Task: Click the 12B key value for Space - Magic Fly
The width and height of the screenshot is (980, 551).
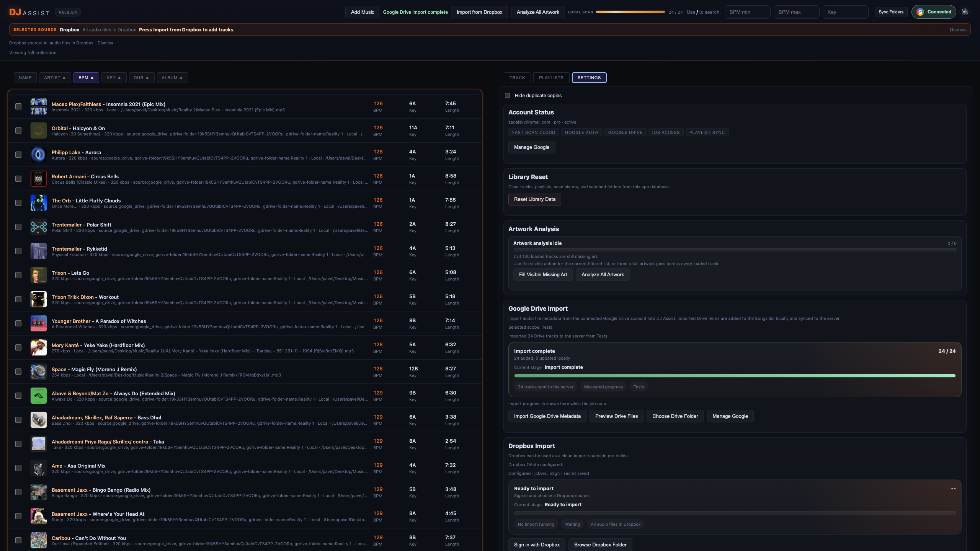Action: [x=413, y=369]
